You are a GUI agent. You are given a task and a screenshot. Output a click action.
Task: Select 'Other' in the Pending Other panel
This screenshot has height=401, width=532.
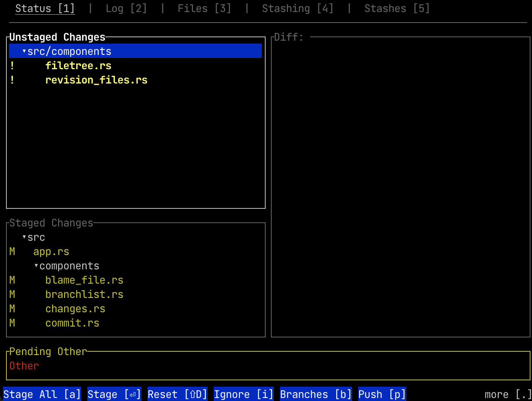[24, 365]
